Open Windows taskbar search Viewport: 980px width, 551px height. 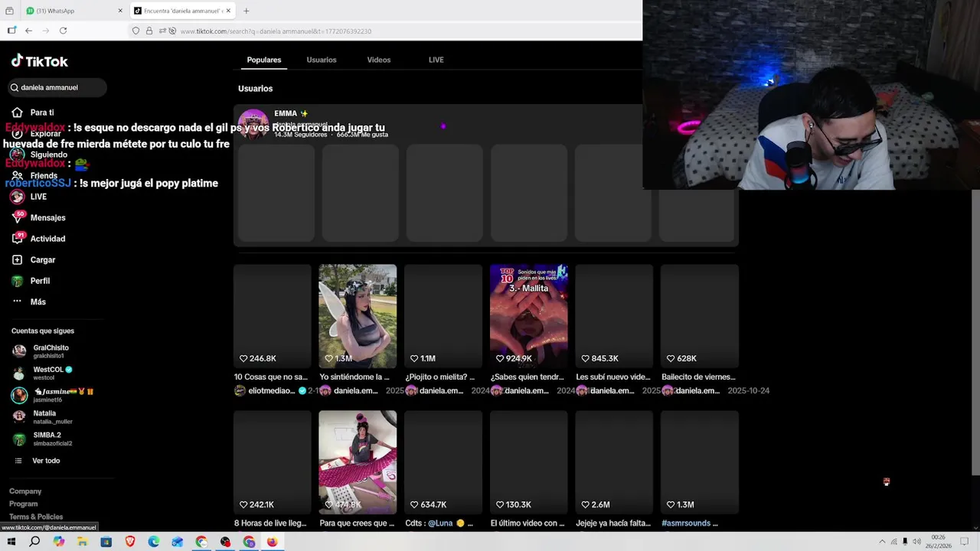(34, 542)
